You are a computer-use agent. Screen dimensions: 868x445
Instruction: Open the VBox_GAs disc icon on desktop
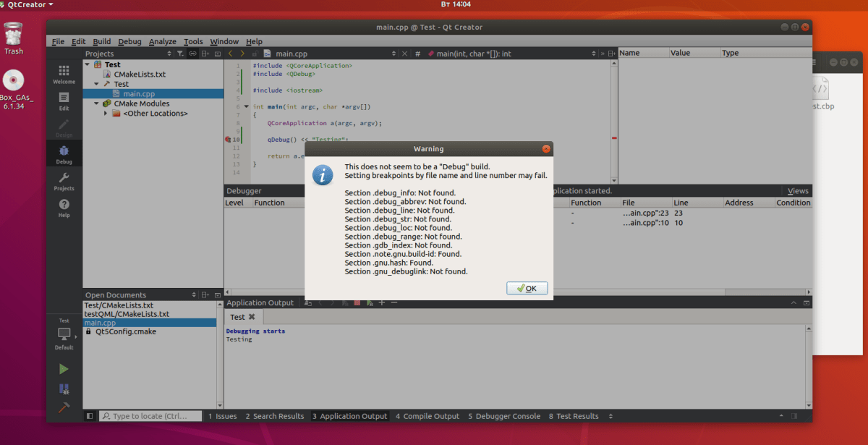14,90
